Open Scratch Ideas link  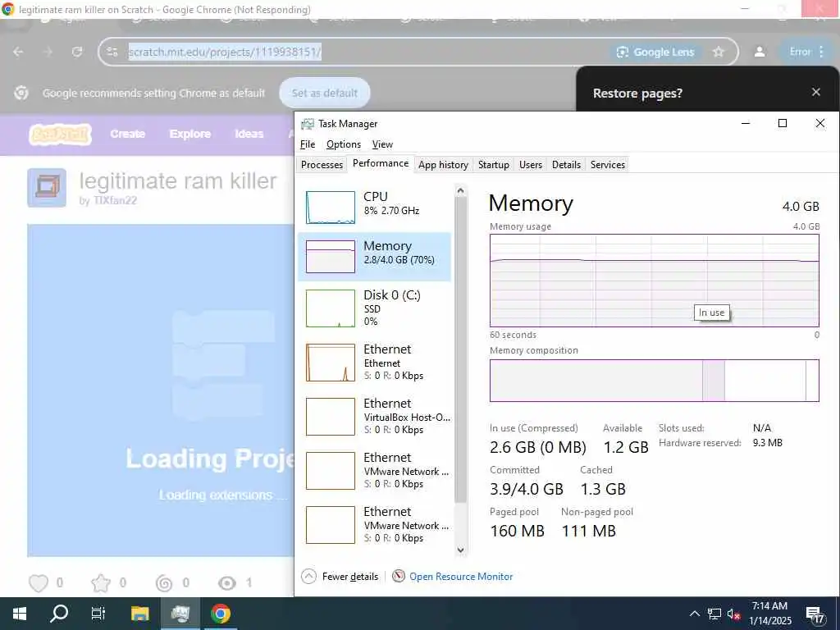tap(249, 134)
